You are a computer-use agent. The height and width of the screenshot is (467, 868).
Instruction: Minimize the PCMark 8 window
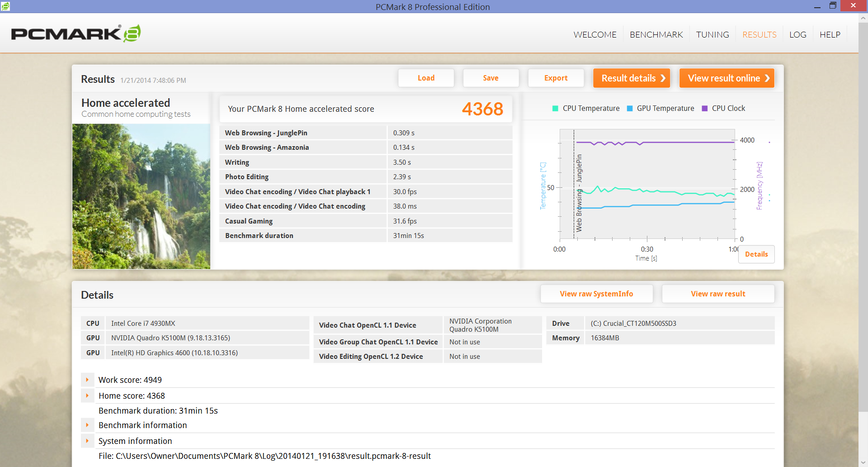tap(817, 6)
